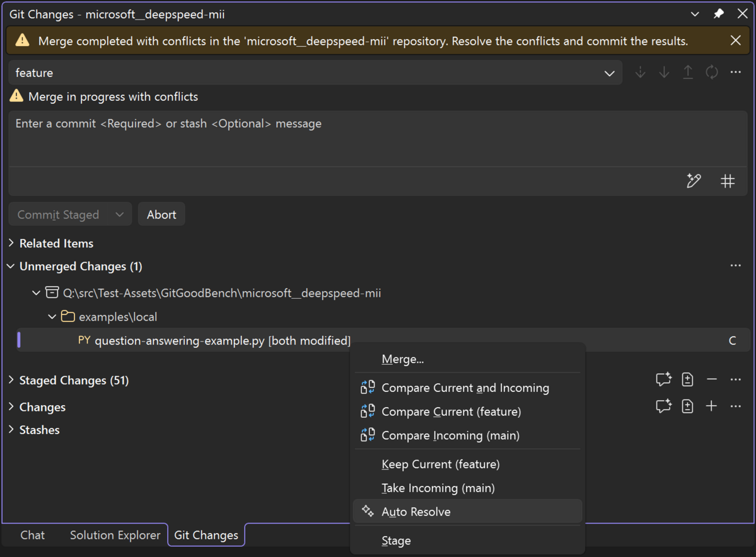The height and width of the screenshot is (557, 756).
Task: Select Compare Current and Incoming
Action: click(467, 388)
